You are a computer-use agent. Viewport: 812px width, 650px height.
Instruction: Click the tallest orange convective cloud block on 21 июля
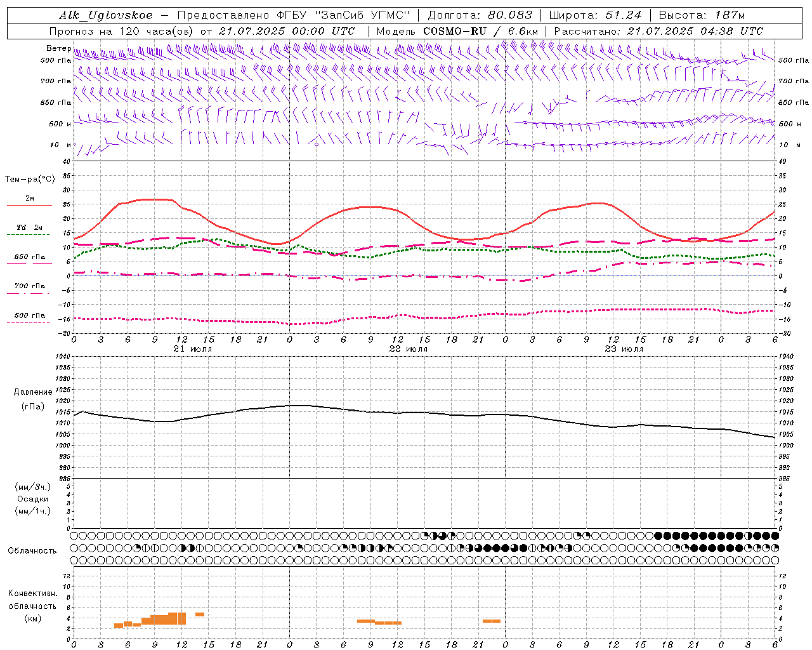coord(177,618)
